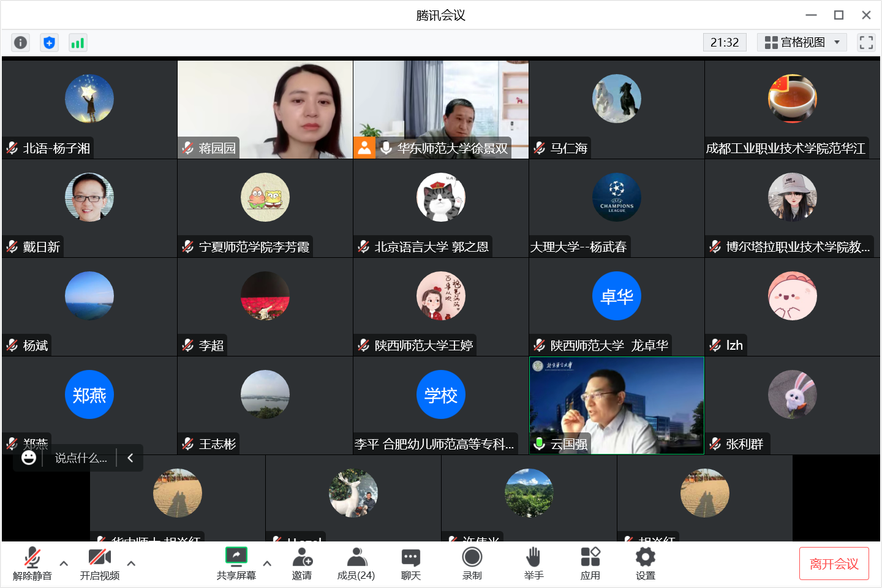The image size is (882, 588).
Task: Open 设置 settings
Action: pyautogui.click(x=645, y=563)
